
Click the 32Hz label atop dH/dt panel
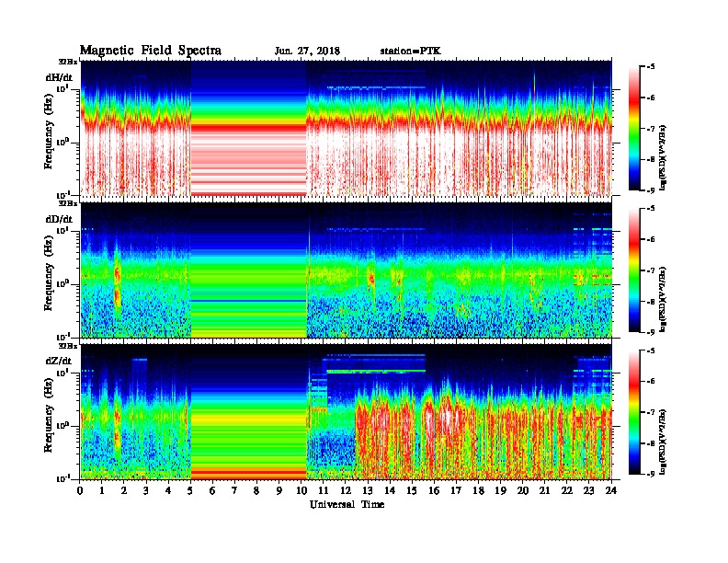[x=68, y=62]
